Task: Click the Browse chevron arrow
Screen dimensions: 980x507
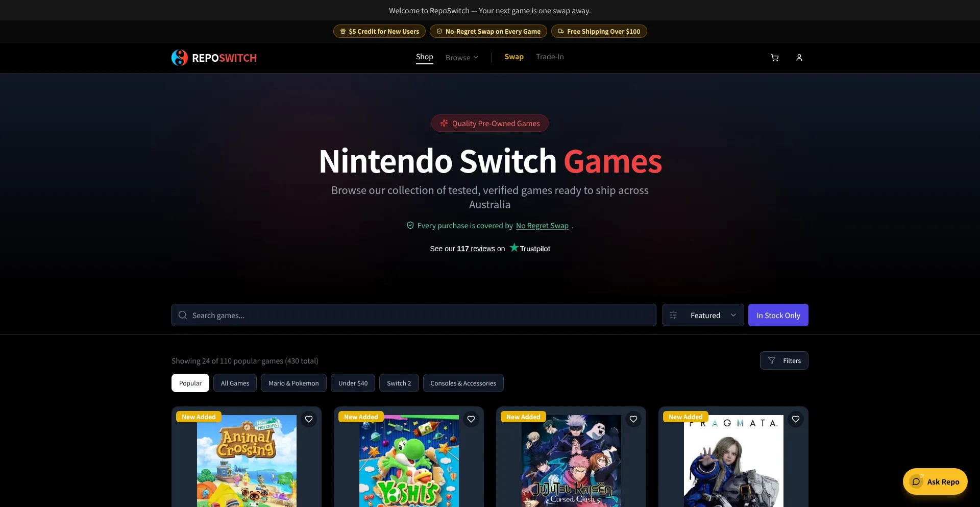Action: [476, 58]
